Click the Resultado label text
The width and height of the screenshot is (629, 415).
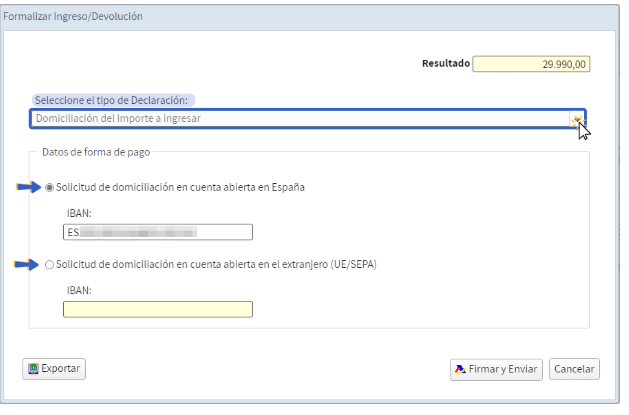tap(446, 63)
